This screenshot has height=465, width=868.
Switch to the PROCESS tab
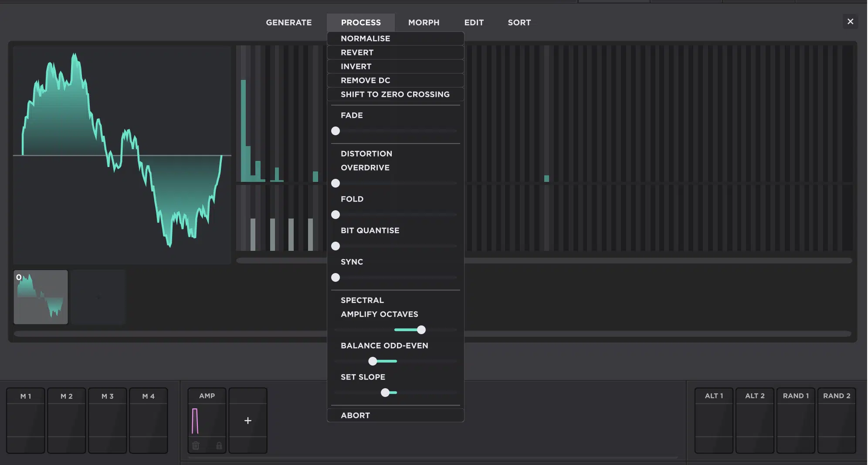click(361, 22)
